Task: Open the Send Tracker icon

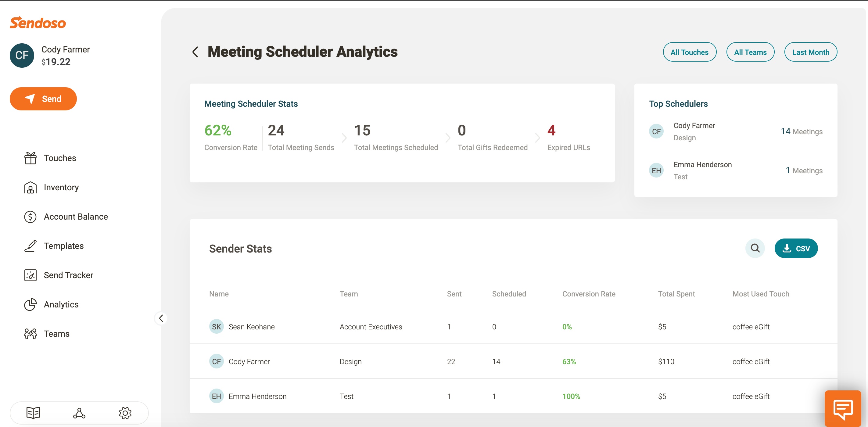Action: click(30, 275)
